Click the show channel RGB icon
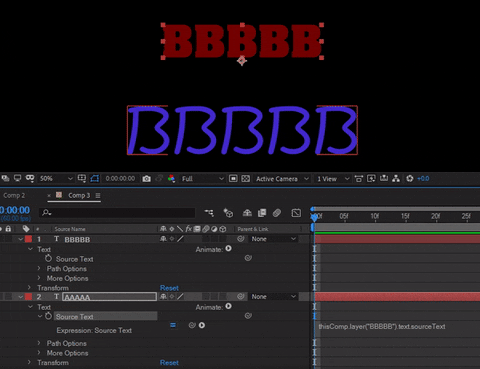 (171, 179)
